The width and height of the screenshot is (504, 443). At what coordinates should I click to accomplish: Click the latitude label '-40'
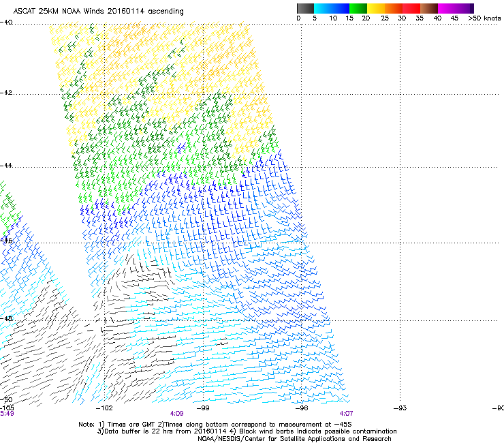(6, 22)
